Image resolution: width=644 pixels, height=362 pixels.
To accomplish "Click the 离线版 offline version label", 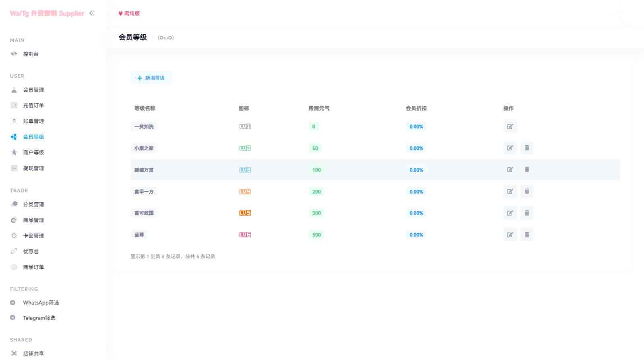I will (x=129, y=13).
